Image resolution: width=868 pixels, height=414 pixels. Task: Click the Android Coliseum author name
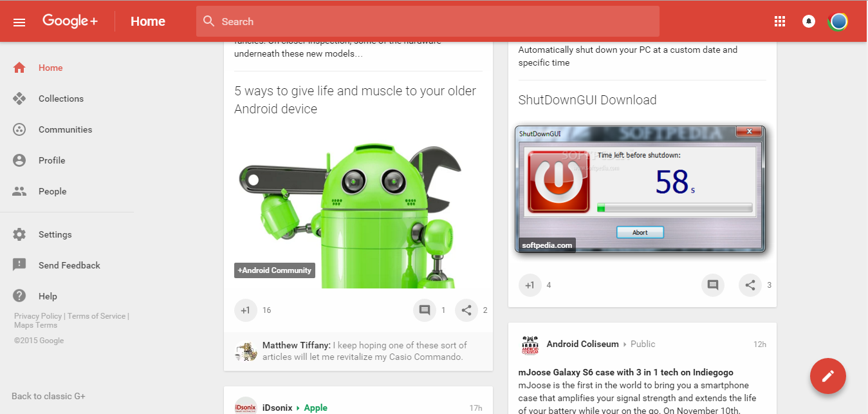[x=582, y=344]
